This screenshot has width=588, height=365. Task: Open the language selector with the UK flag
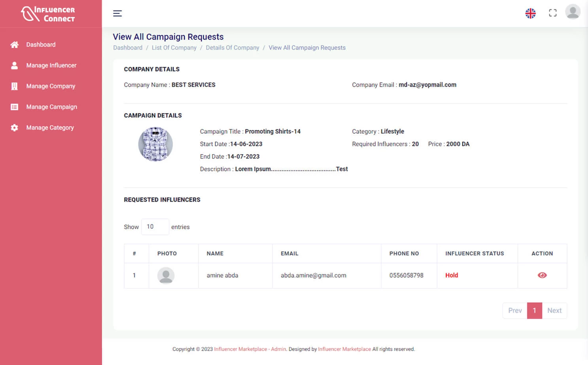530,13
